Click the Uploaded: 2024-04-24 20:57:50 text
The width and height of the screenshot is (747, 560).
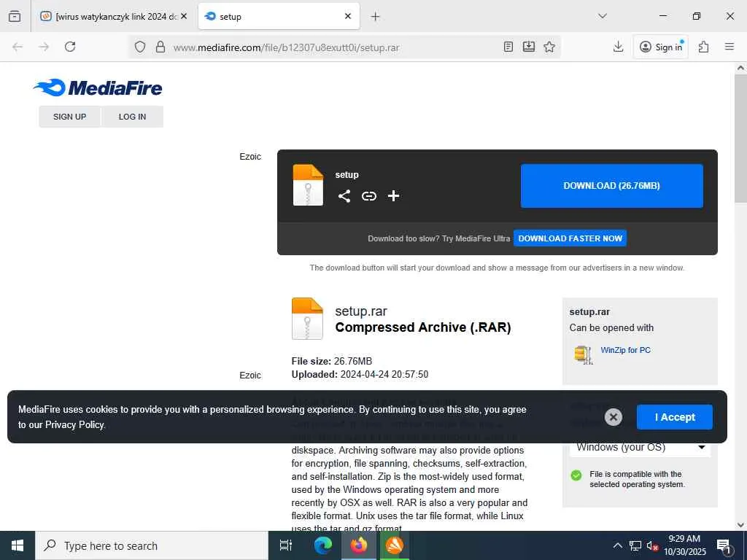pos(360,374)
